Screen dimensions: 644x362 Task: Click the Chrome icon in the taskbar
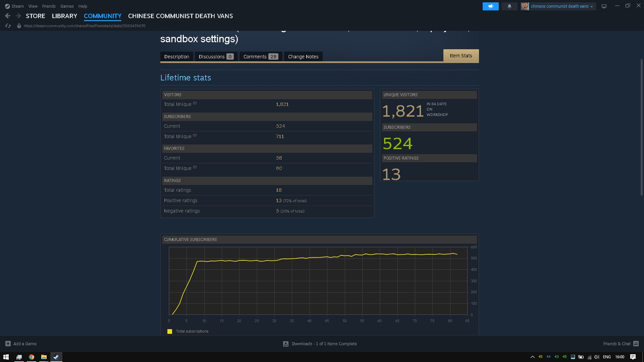pos(32,357)
